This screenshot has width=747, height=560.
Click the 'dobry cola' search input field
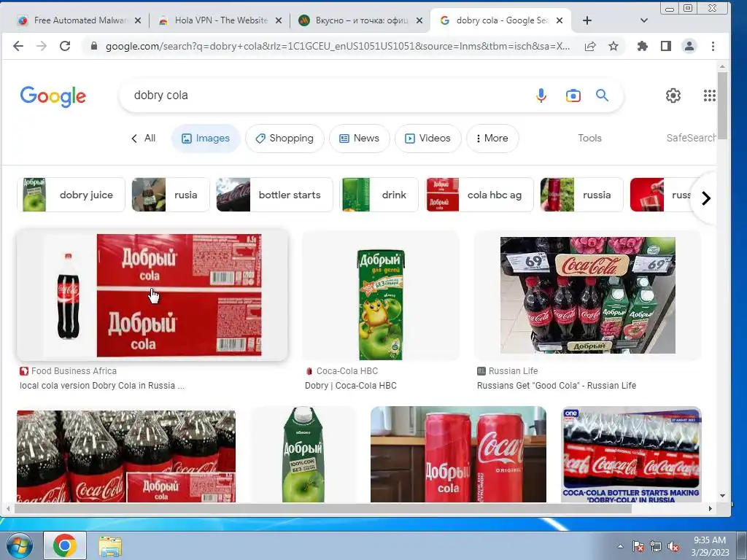click(x=329, y=96)
